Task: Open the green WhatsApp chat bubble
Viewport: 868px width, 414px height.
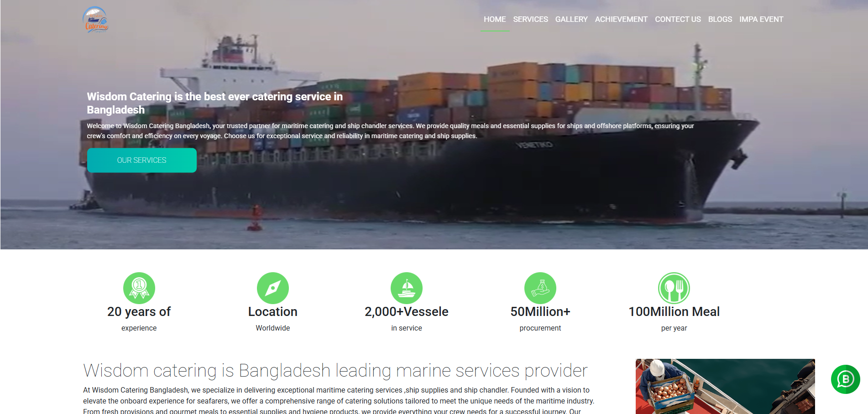Action: click(846, 379)
